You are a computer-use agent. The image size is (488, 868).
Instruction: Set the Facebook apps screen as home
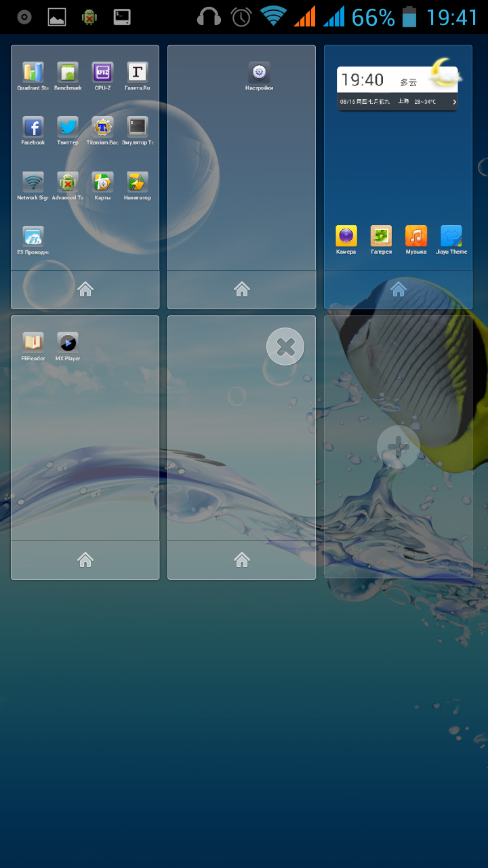(x=85, y=290)
